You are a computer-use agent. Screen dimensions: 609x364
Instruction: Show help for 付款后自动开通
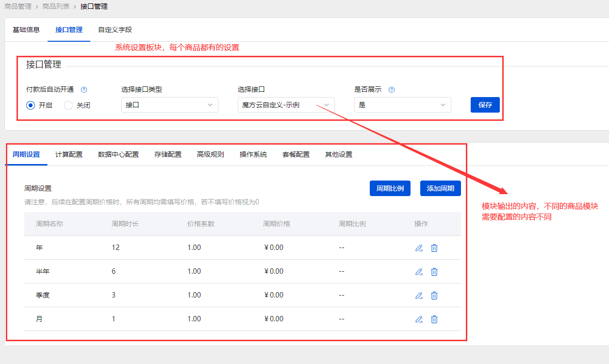84,90
